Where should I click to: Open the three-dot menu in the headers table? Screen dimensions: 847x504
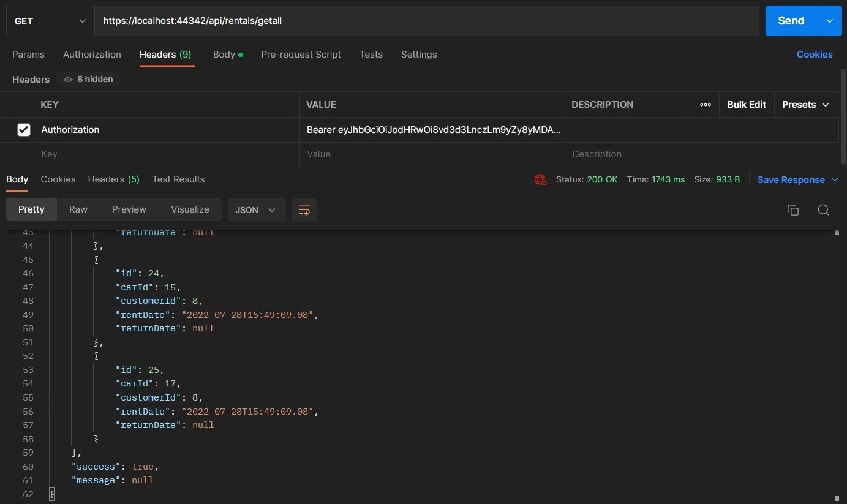tap(704, 105)
